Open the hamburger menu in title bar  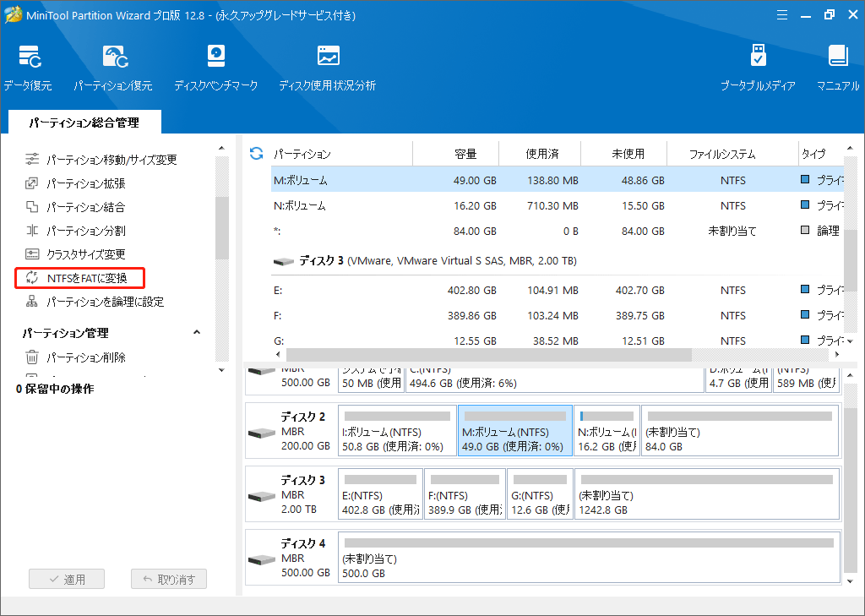click(x=782, y=15)
